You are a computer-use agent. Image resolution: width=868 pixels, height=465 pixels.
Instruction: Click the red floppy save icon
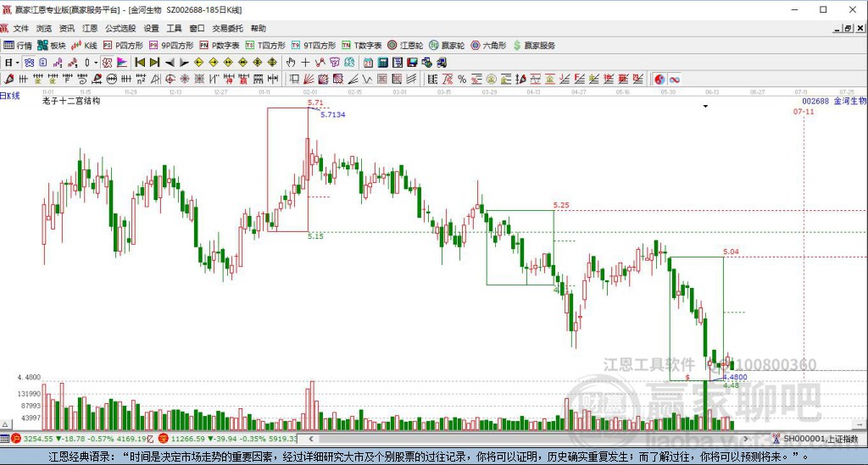click(x=413, y=63)
